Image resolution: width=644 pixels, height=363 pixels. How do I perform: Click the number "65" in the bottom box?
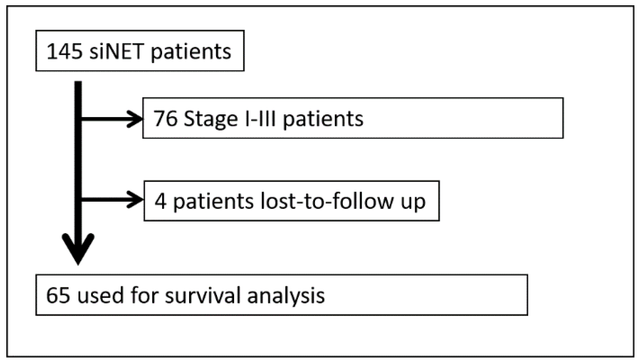[x=58, y=295]
